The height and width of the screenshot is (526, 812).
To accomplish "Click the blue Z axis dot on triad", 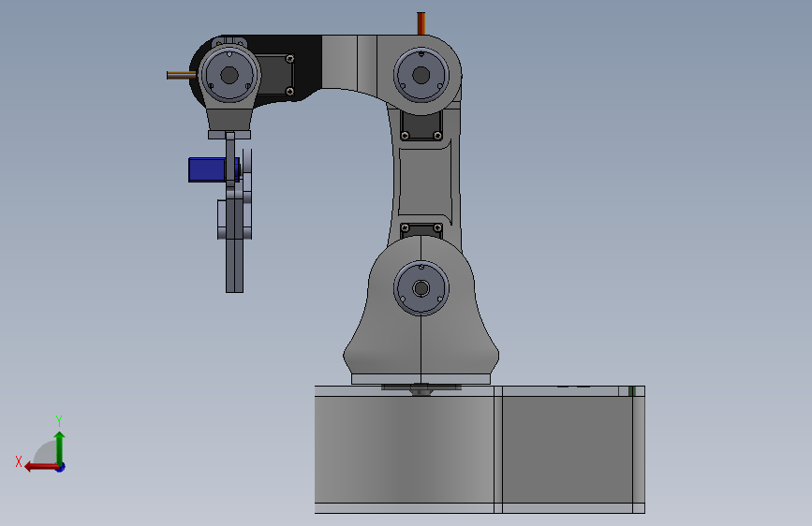I will (61, 467).
